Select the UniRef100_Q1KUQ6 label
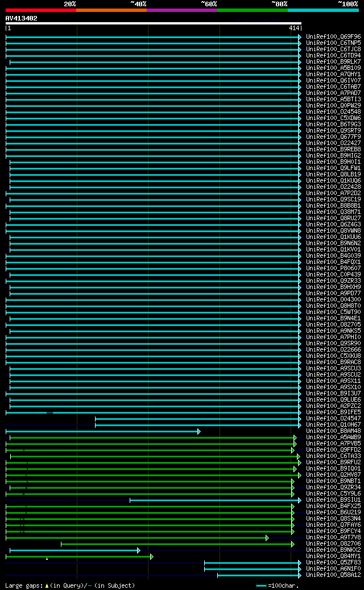This screenshot has height=590, width=364. [333, 180]
